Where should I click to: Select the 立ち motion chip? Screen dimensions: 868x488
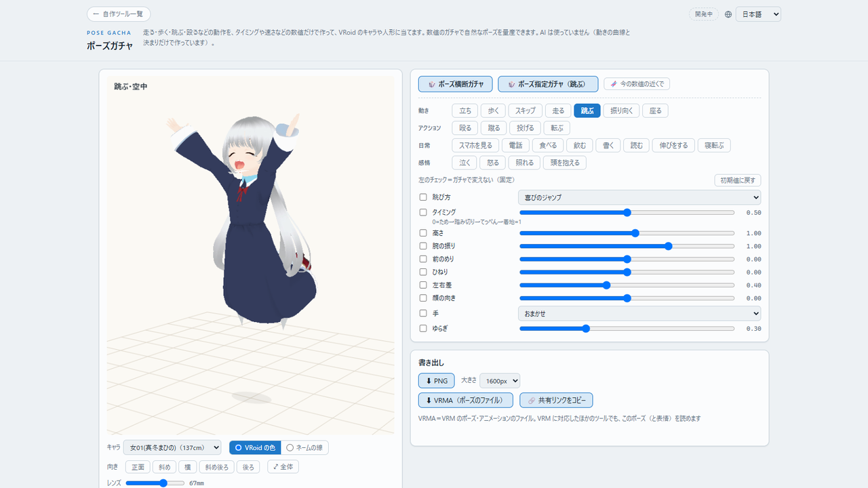(x=465, y=110)
